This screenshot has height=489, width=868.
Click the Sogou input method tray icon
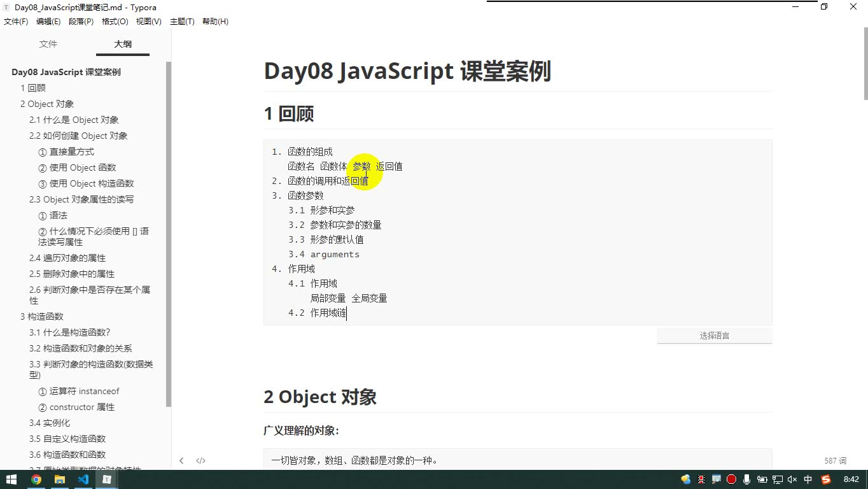[x=826, y=479]
